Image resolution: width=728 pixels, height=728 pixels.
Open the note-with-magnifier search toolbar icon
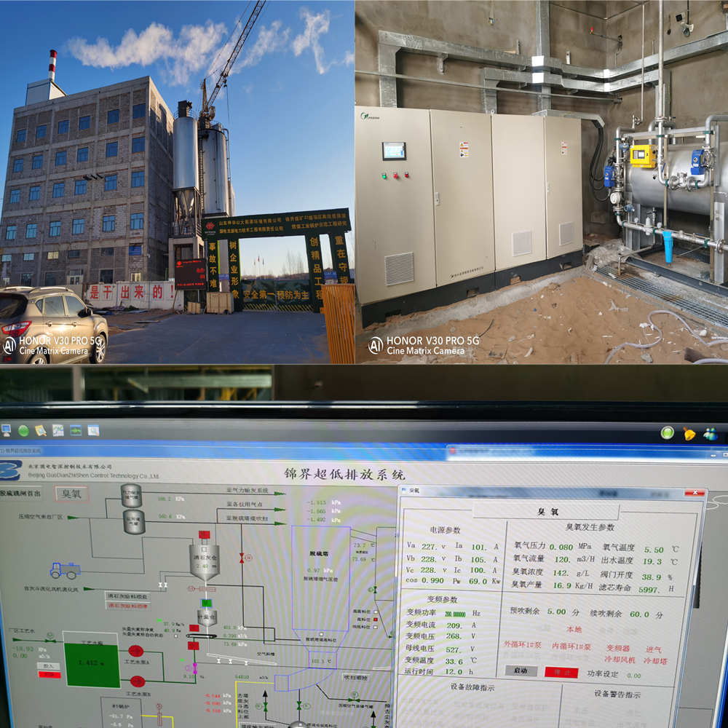41,431
